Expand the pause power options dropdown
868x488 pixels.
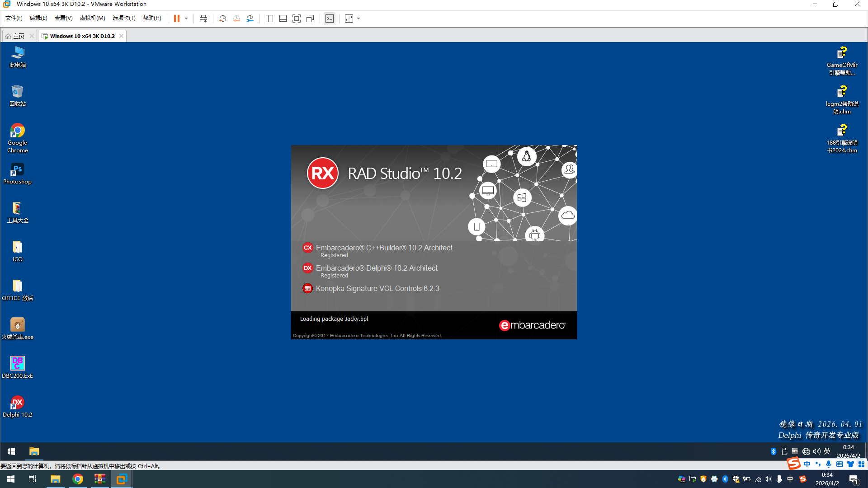[x=186, y=19]
